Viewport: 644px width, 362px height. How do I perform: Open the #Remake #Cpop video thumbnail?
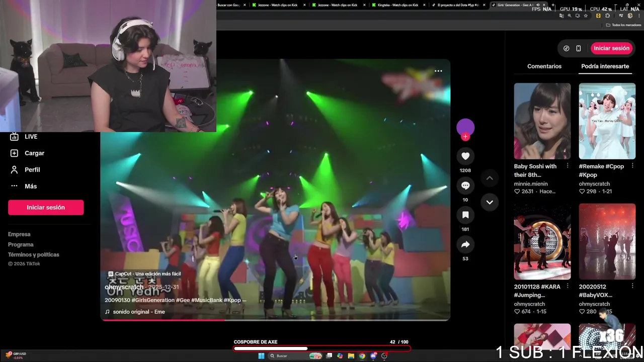pos(607,121)
